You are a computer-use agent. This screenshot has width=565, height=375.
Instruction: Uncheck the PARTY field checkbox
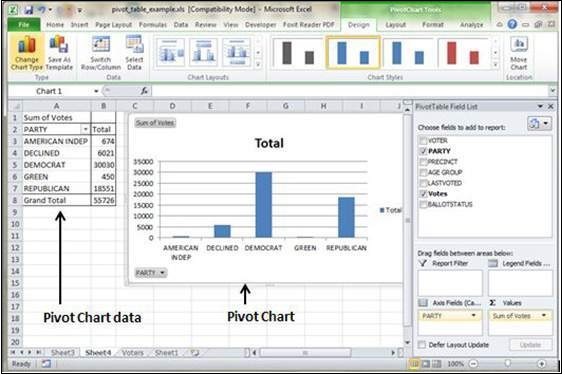coord(423,151)
